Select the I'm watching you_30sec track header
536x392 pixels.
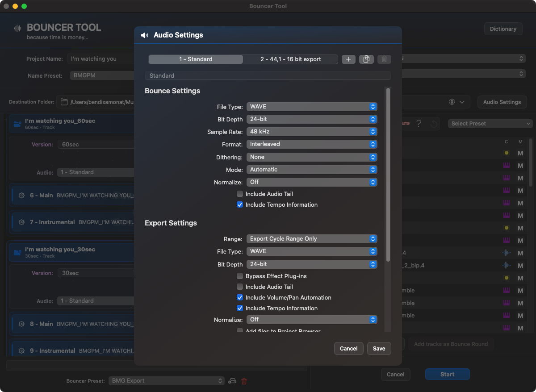click(71, 252)
